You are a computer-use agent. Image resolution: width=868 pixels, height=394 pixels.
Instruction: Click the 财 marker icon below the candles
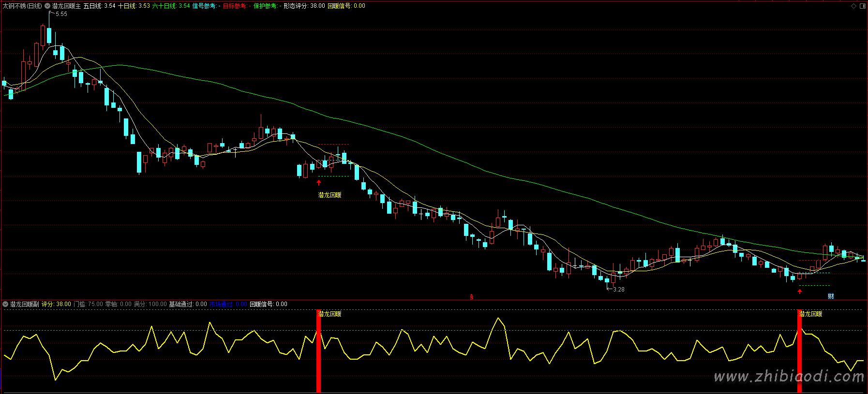click(831, 296)
